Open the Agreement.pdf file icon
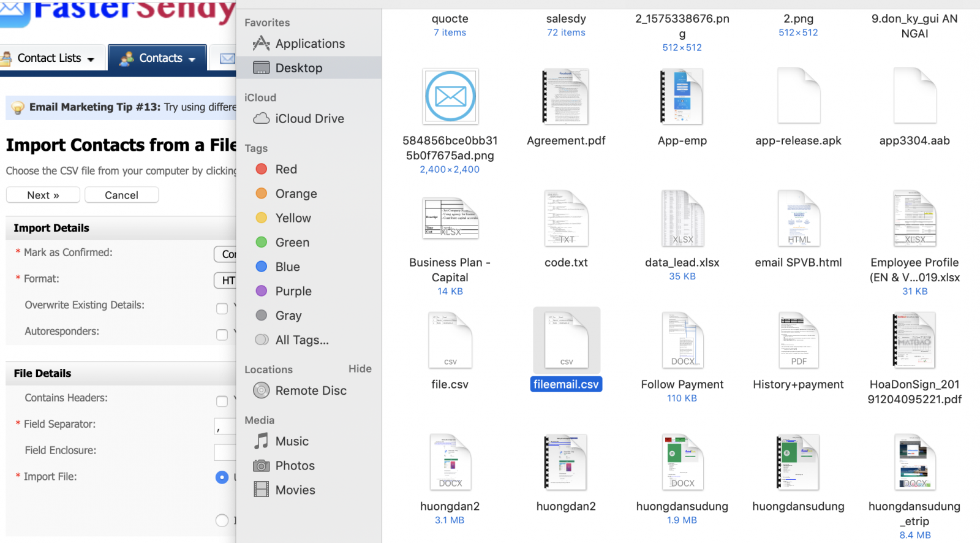 [565, 97]
